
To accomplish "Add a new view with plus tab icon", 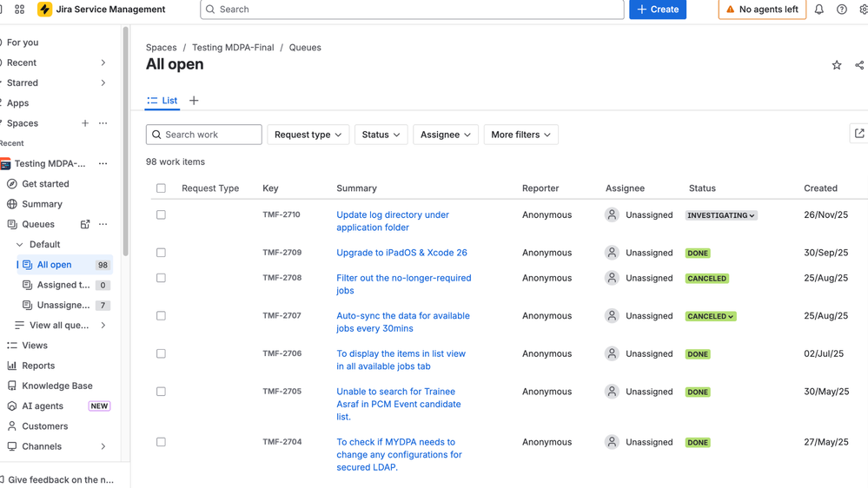I will pyautogui.click(x=194, y=101).
